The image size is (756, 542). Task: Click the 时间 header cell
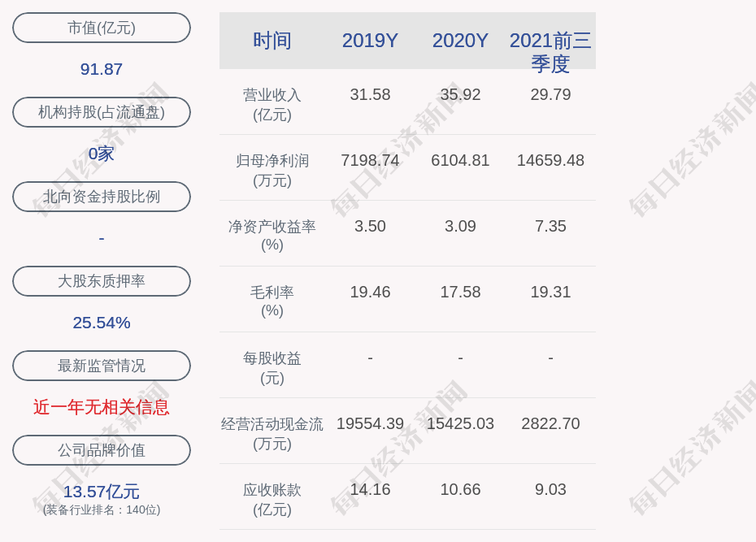pyautogui.click(x=272, y=41)
